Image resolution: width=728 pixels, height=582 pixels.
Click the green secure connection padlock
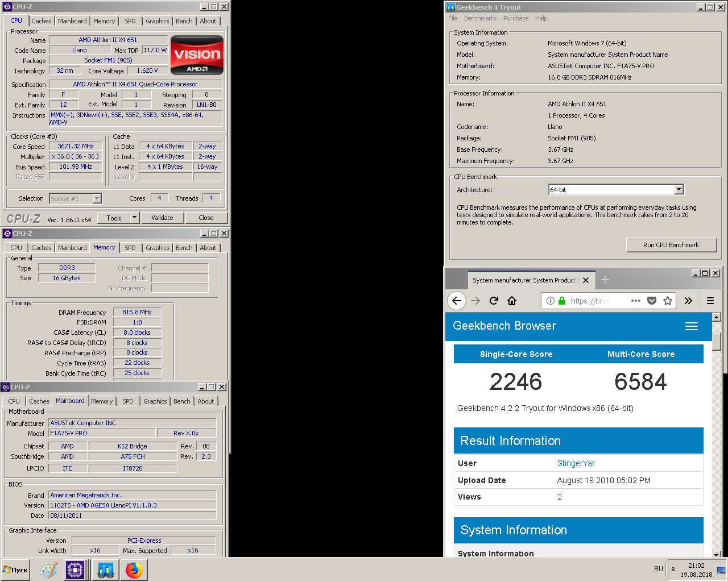pos(562,301)
